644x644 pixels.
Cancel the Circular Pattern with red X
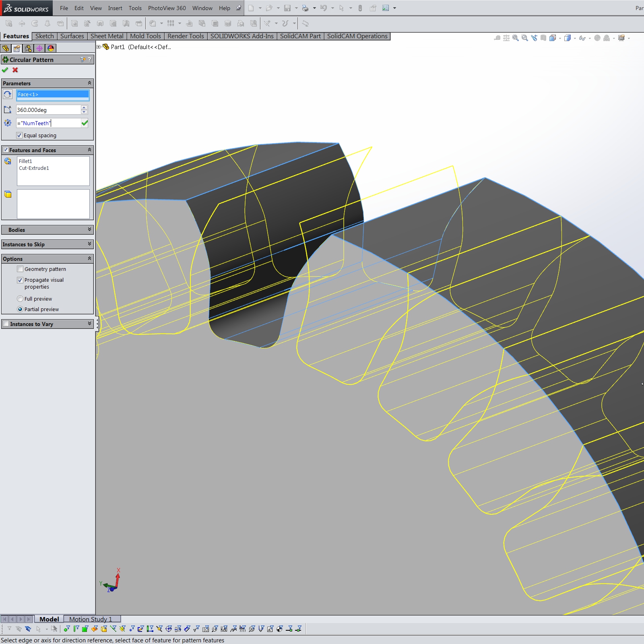(x=15, y=70)
